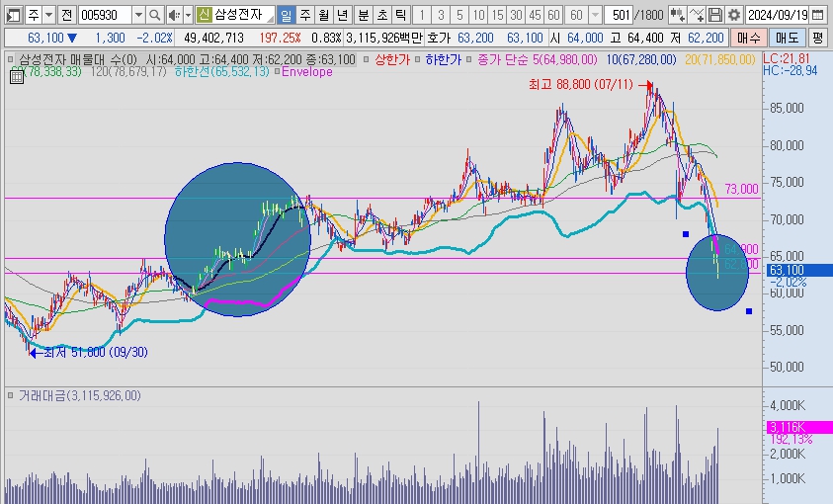The width and height of the screenshot is (833, 504).
Task: Select the 틱 tick period
Action: pos(400,15)
